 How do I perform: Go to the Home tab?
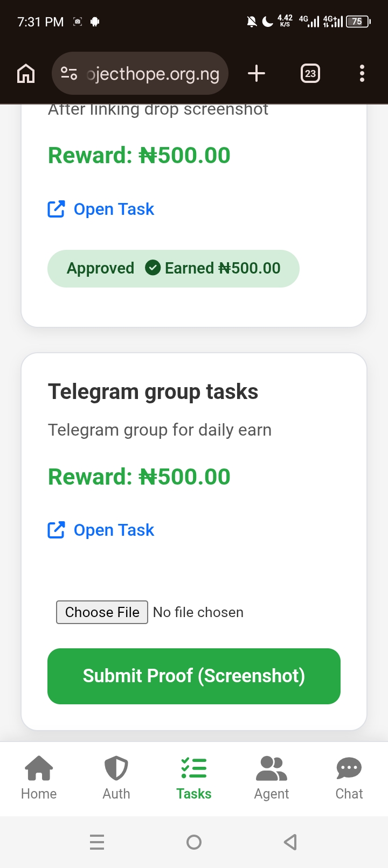click(39, 778)
